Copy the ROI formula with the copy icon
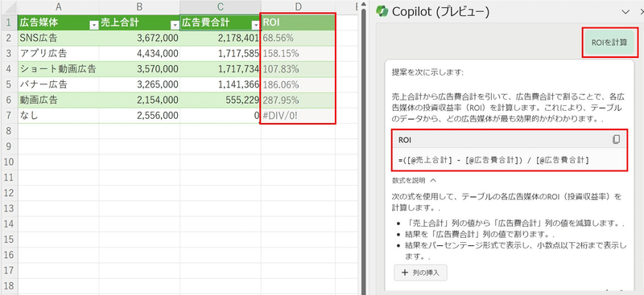 pos(616,140)
